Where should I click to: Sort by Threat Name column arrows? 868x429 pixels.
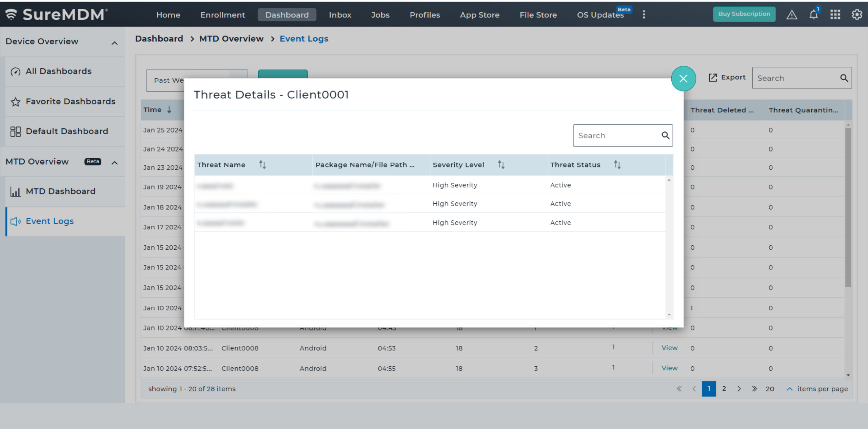coord(262,165)
